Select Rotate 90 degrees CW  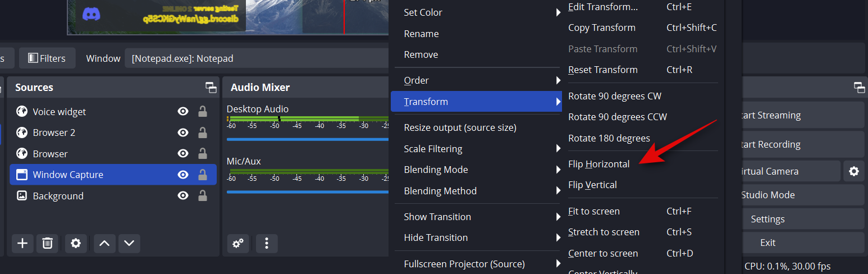click(614, 96)
